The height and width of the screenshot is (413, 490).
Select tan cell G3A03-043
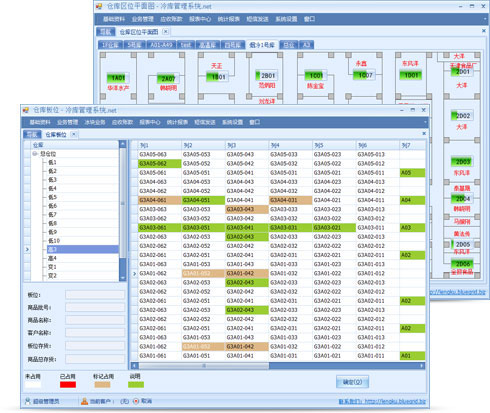pyautogui.click(x=247, y=209)
